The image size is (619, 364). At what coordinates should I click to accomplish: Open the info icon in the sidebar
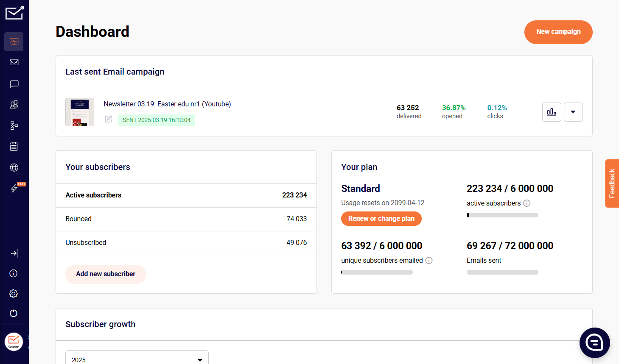tap(13, 273)
